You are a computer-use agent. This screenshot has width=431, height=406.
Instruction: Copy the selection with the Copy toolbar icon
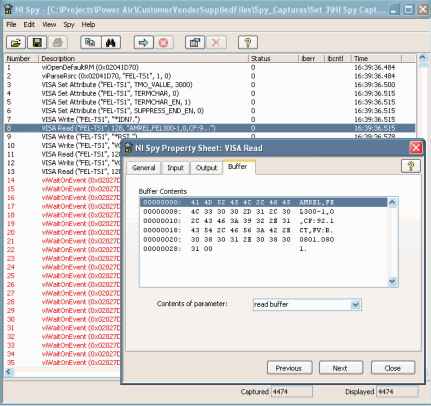(90, 43)
